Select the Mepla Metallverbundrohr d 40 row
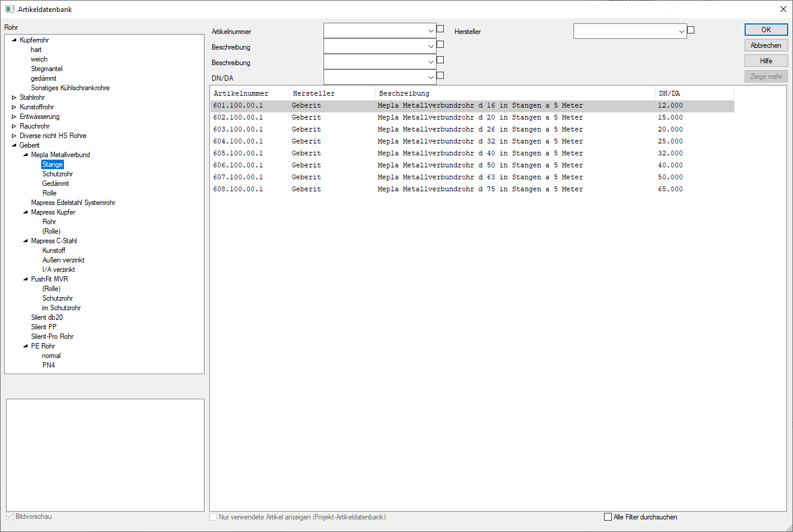The width and height of the screenshot is (793, 532). [x=472, y=153]
